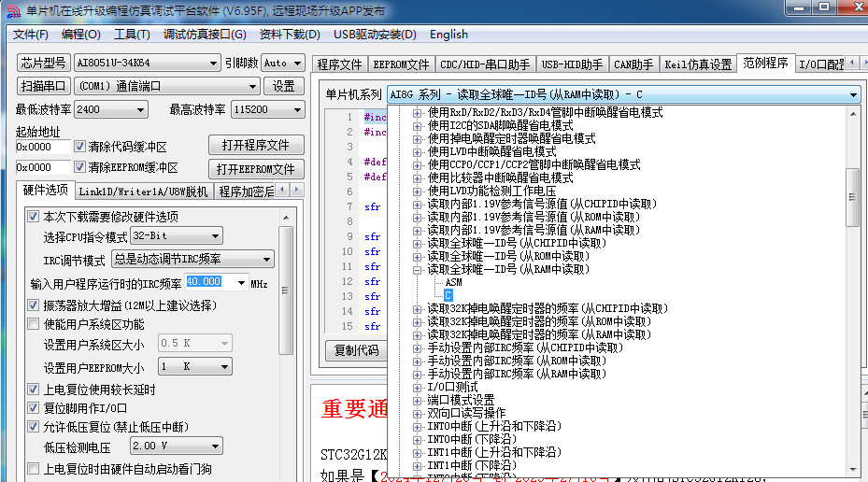Select the 程序加密后 tab
868x482 pixels.
point(247,191)
